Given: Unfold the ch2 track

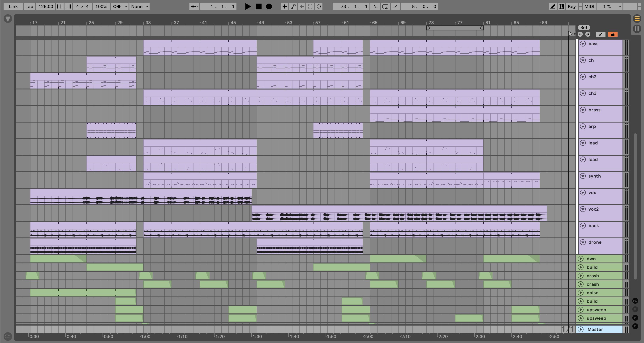Looking at the screenshot, I should click(583, 77).
